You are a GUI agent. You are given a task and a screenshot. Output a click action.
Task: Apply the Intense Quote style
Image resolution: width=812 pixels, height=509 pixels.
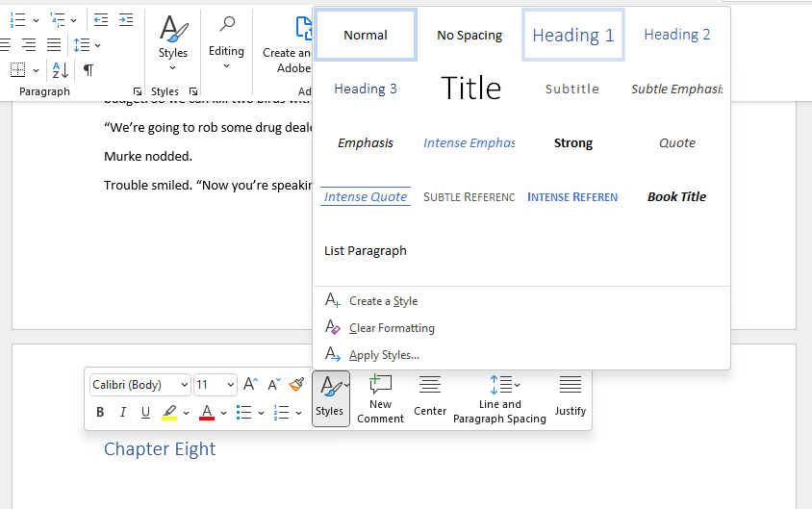(366, 196)
